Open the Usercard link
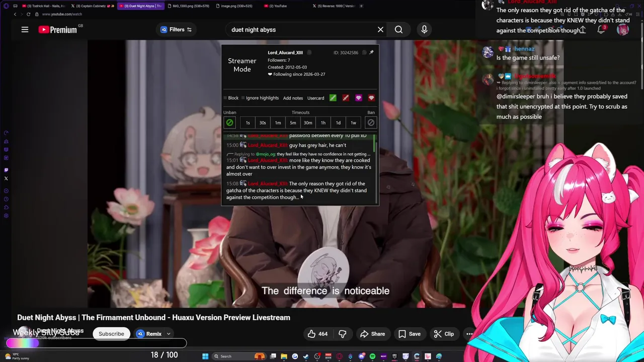Viewport: 644px width, 362px height. 315,98
